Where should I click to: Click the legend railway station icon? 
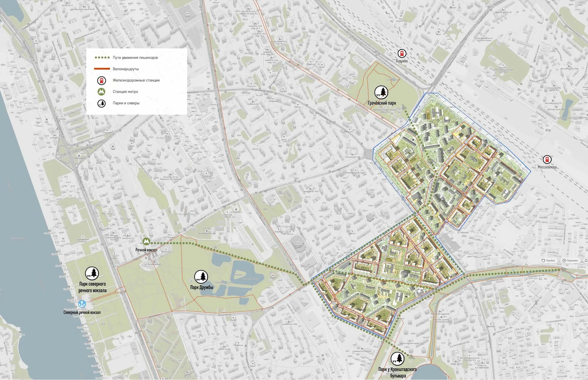(101, 80)
